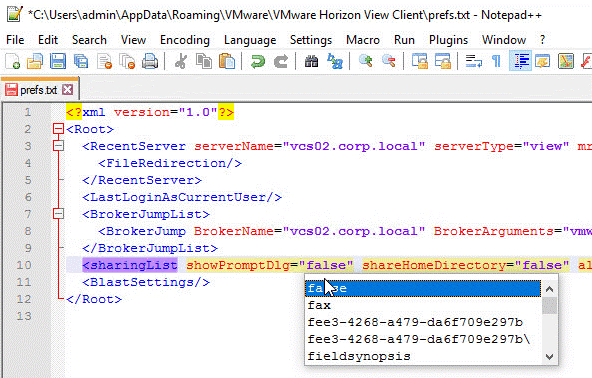592x378 pixels.
Task: Open Replace dialog toolbar icon
Action: tap(335, 61)
